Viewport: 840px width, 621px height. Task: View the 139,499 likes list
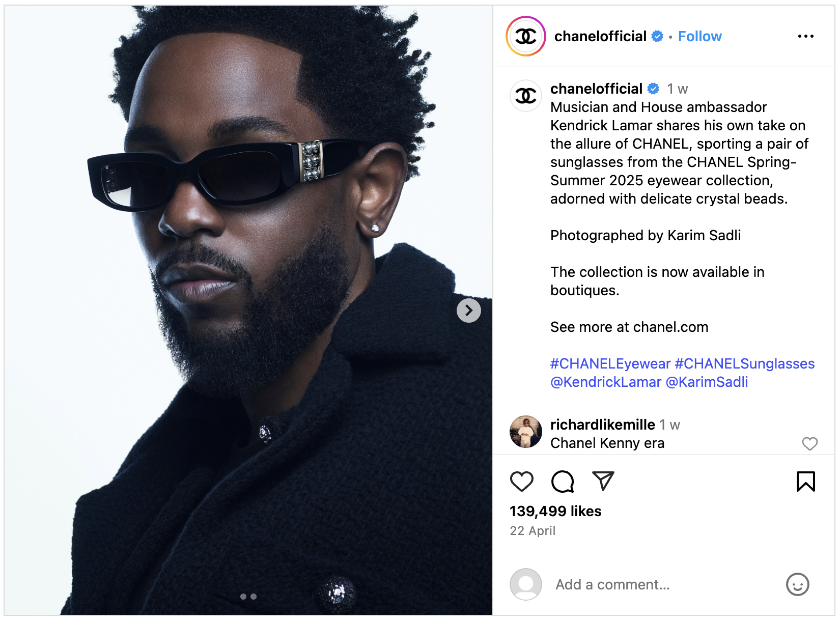pyautogui.click(x=555, y=511)
